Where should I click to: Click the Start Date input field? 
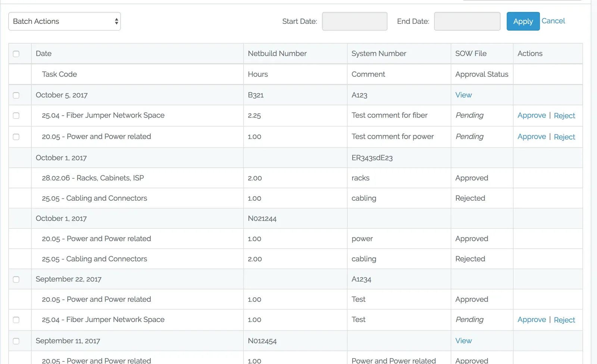(x=354, y=21)
